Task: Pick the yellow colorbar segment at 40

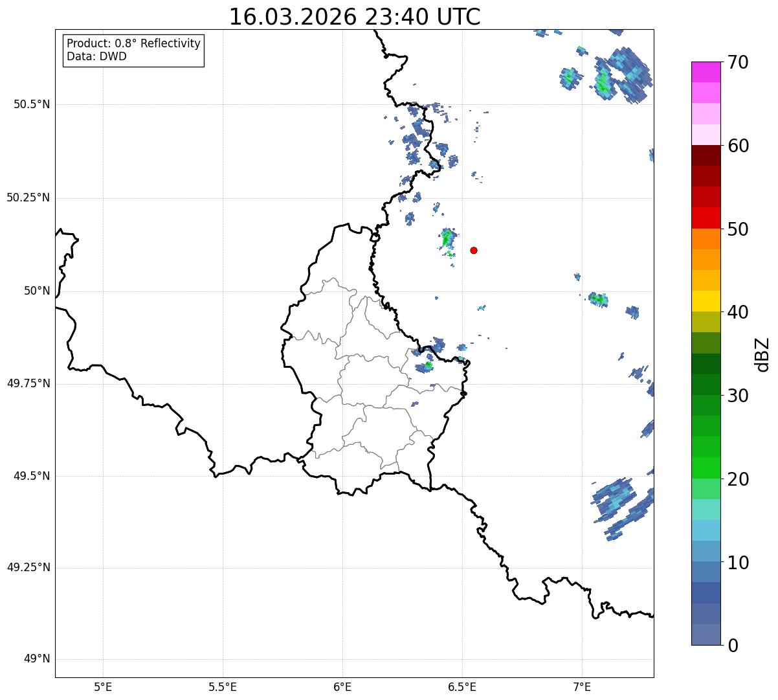Action: click(706, 302)
